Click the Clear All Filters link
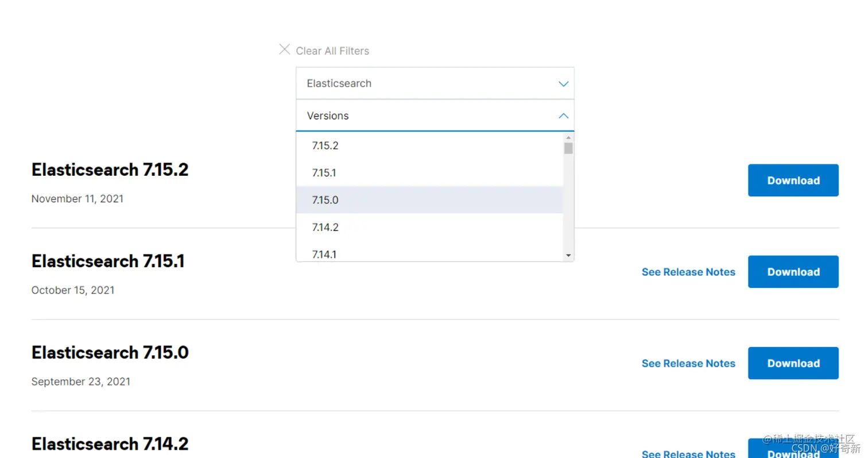 (x=332, y=51)
